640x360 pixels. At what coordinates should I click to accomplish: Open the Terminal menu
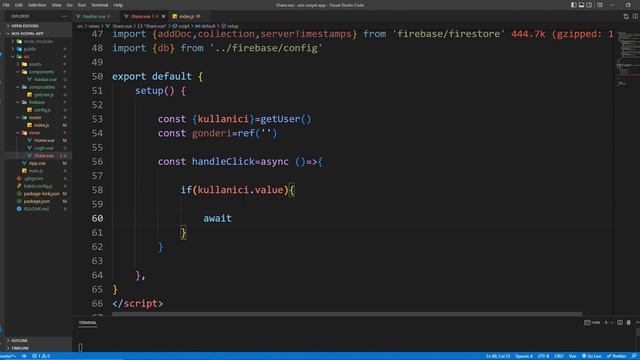tap(100, 5)
